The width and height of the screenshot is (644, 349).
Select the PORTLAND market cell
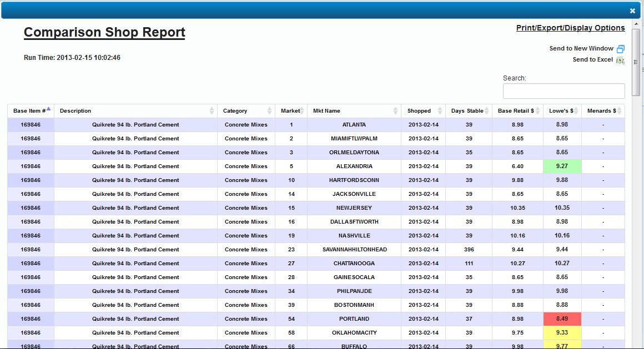tap(354, 318)
